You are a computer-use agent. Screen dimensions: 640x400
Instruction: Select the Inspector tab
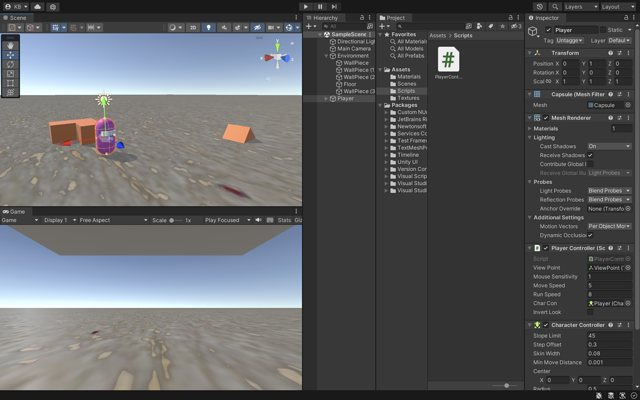tap(544, 18)
